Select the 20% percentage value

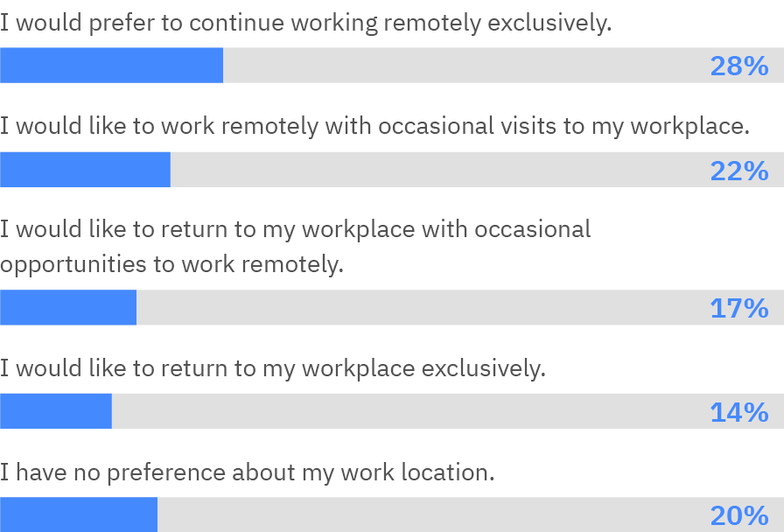tap(738, 514)
